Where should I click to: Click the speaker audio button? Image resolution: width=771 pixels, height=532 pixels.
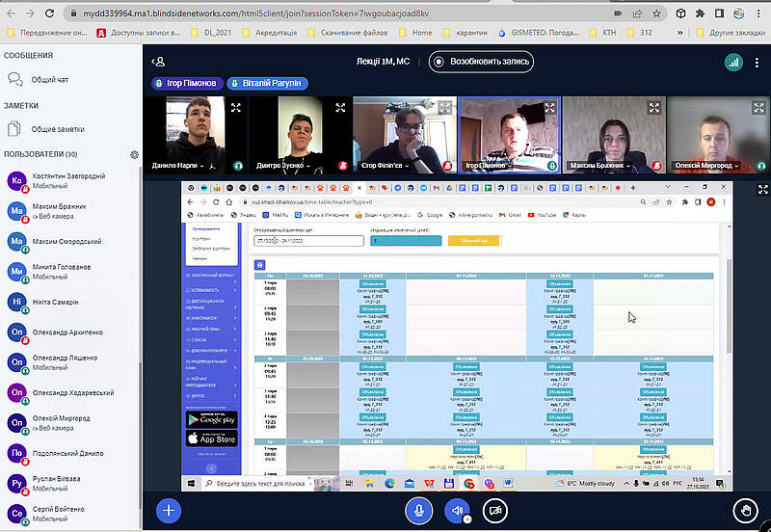click(x=456, y=510)
